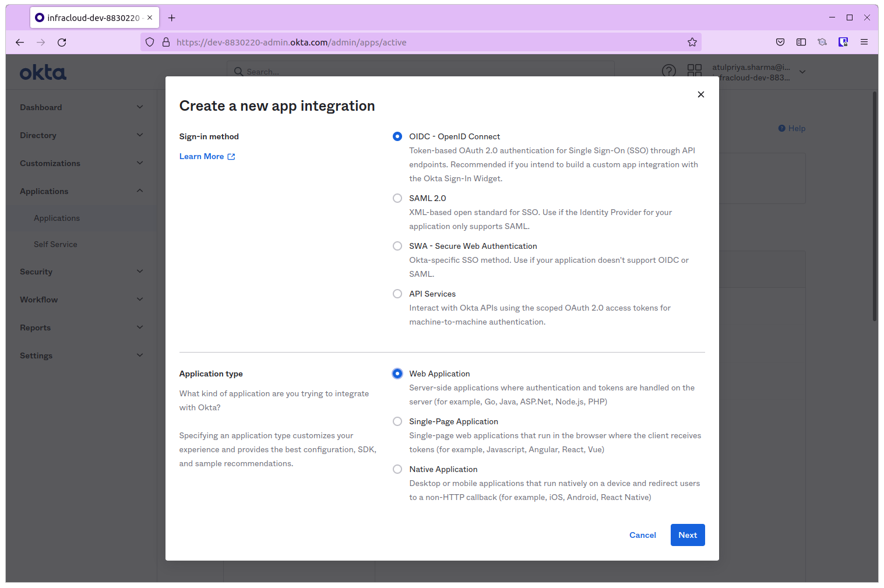This screenshot has width=884, height=588.
Task: Click the browser forward arrow
Action: click(x=41, y=42)
